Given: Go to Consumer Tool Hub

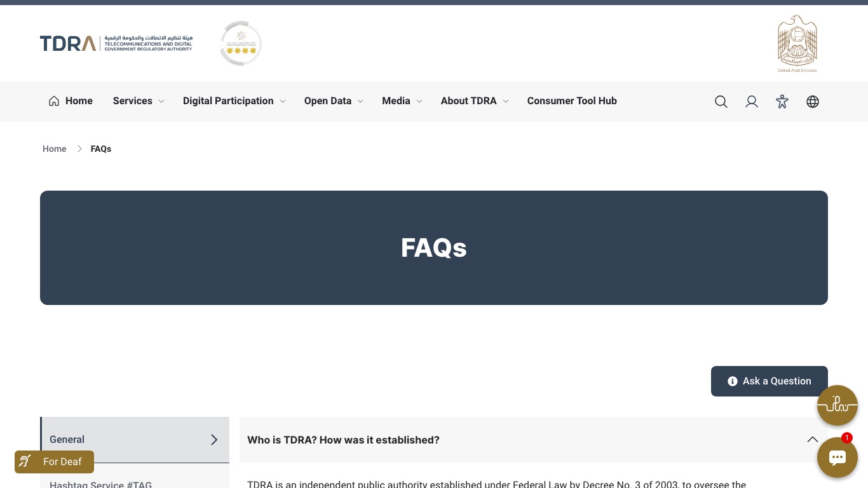Looking at the screenshot, I should [572, 101].
